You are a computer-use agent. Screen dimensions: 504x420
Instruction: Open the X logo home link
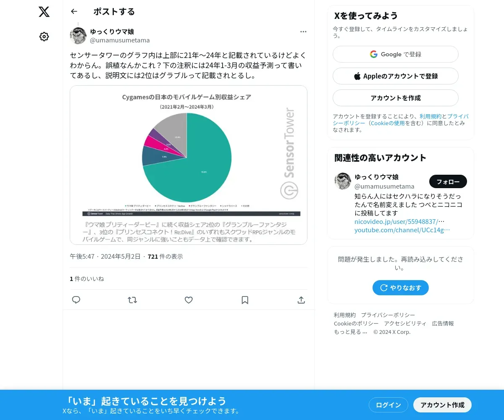[44, 12]
